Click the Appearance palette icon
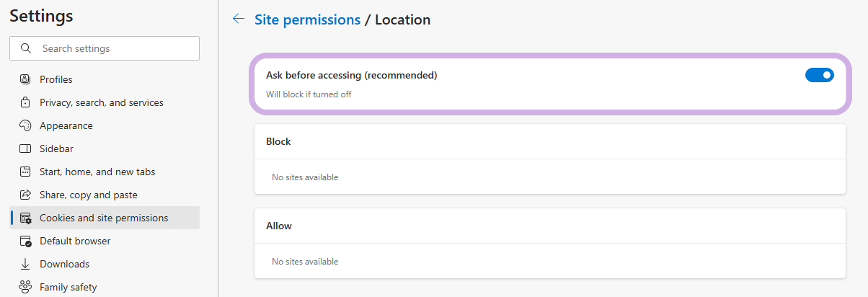This screenshot has width=868, height=297. (25, 125)
